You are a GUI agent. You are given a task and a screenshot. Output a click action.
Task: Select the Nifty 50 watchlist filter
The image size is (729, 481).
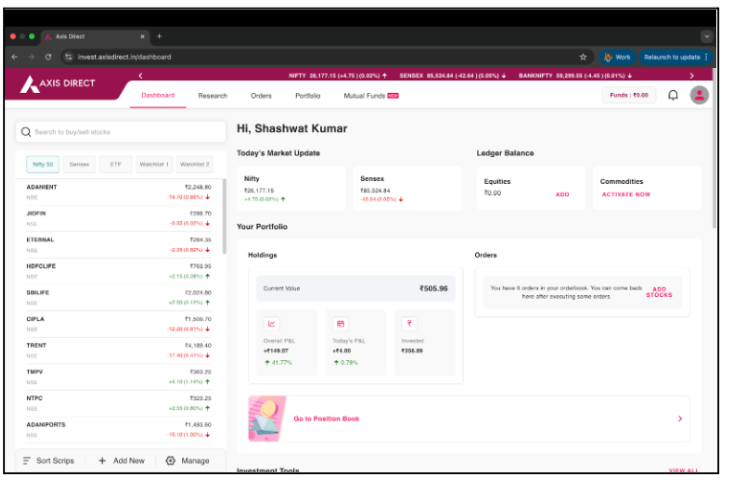[x=43, y=164]
